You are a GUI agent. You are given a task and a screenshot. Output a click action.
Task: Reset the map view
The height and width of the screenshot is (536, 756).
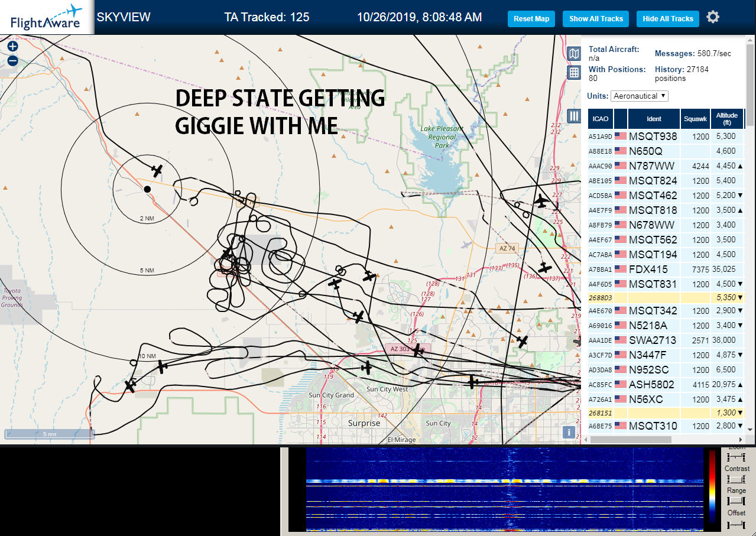pyautogui.click(x=531, y=19)
